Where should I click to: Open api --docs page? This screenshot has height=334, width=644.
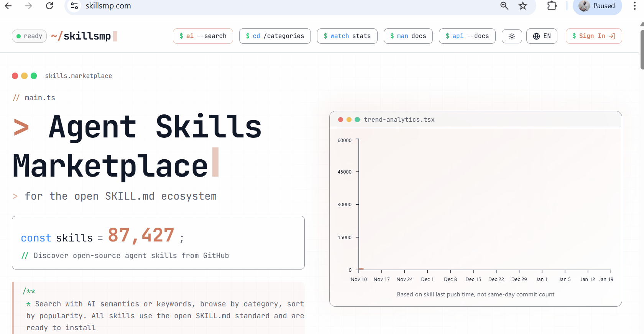click(467, 36)
